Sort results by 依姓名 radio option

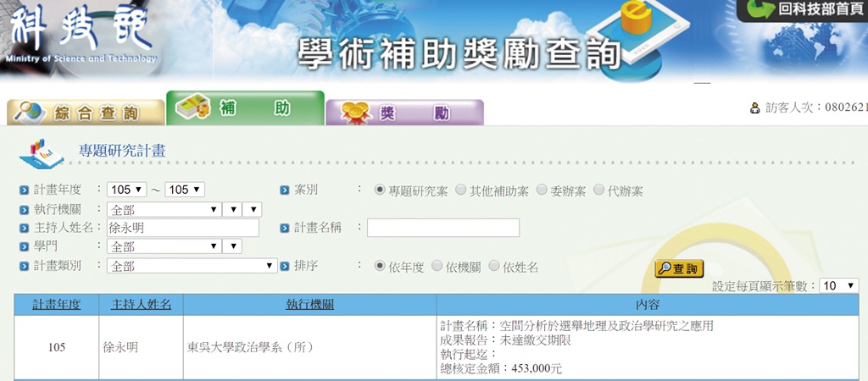493,265
